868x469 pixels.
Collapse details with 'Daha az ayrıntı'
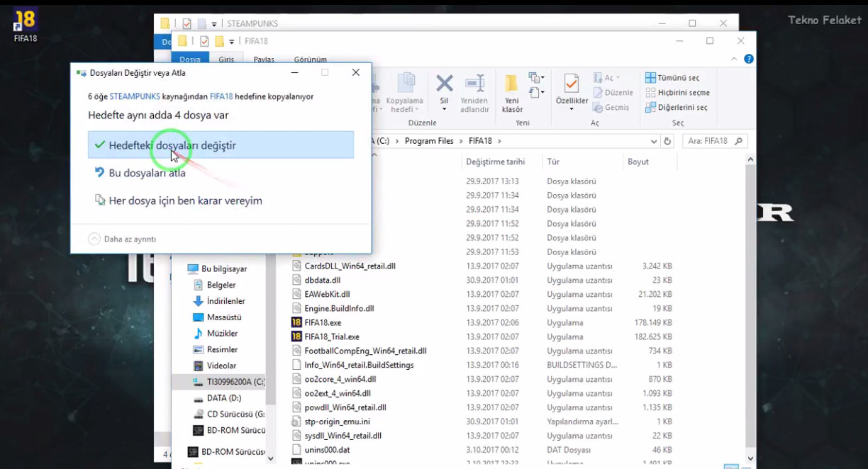(x=122, y=239)
